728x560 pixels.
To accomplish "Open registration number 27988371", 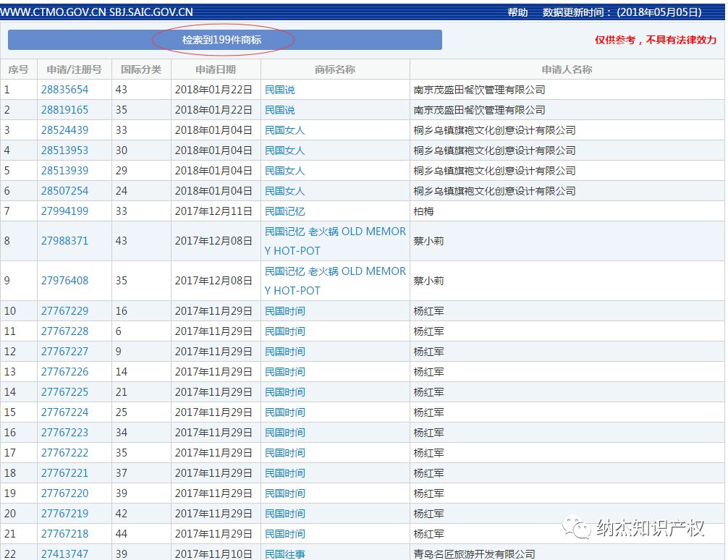I will click(64, 241).
